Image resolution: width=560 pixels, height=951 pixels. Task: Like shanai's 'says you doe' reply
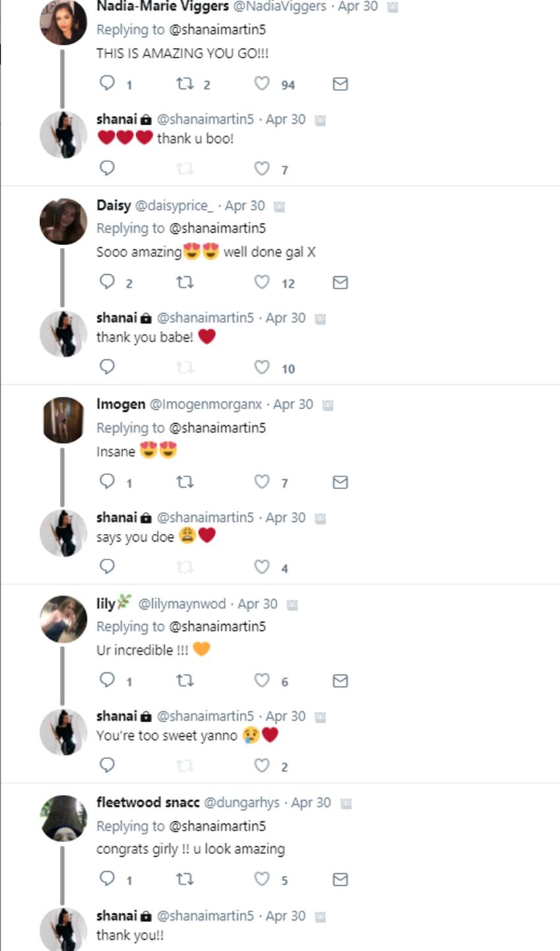tap(262, 567)
